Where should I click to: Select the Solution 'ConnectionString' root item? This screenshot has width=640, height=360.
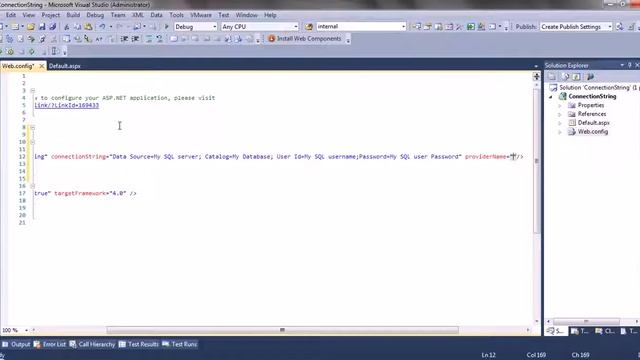pyautogui.click(x=594, y=88)
